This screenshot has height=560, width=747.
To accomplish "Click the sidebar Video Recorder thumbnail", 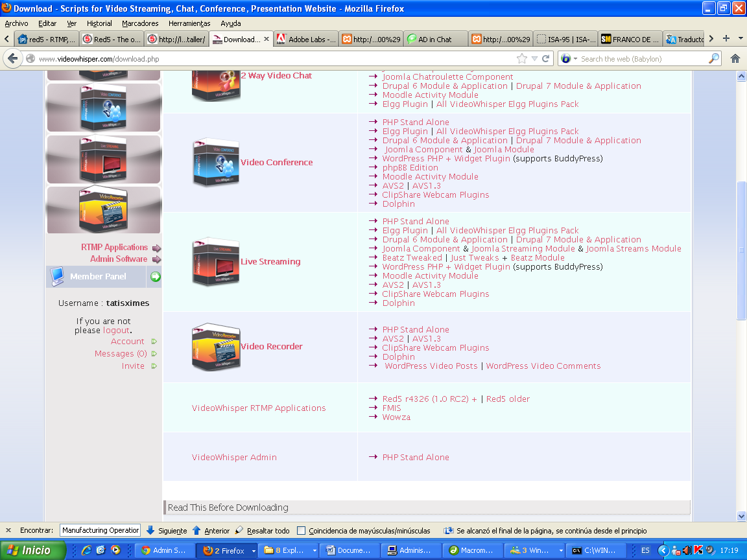I will pyautogui.click(x=104, y=210).
